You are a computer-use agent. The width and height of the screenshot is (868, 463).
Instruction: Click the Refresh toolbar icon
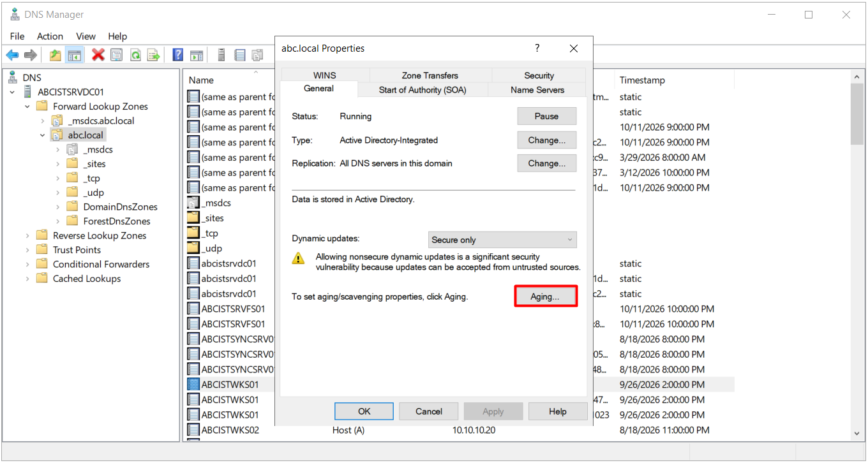click(135, 55)
